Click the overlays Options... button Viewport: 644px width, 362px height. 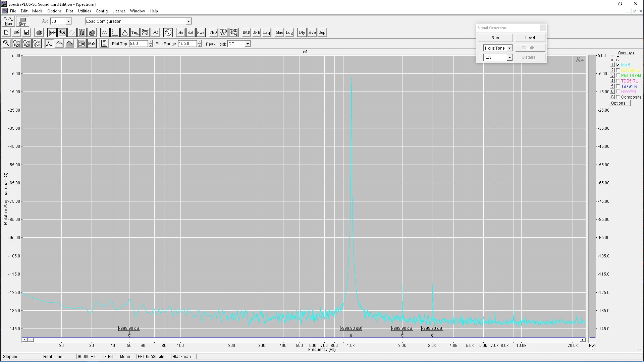point(620,103)
